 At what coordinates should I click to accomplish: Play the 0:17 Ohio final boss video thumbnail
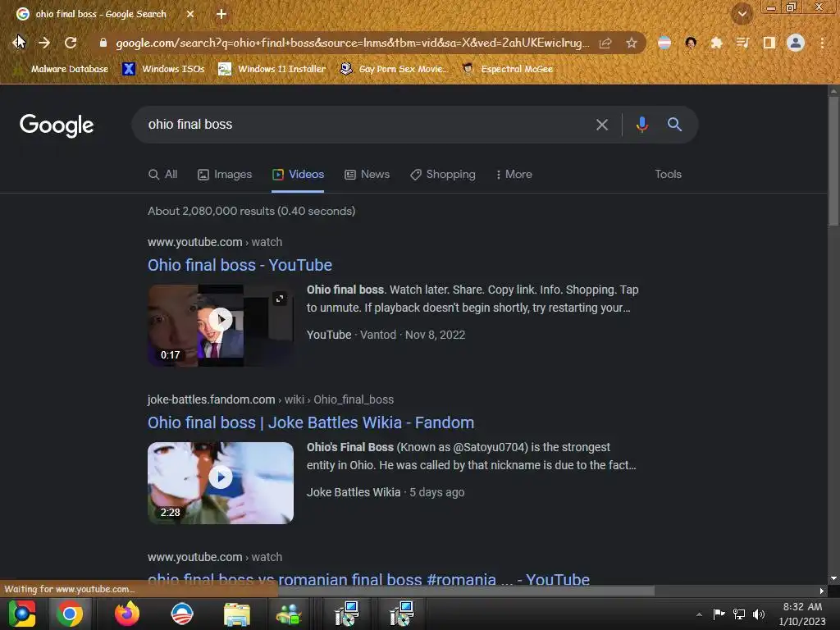pos(220,325)
